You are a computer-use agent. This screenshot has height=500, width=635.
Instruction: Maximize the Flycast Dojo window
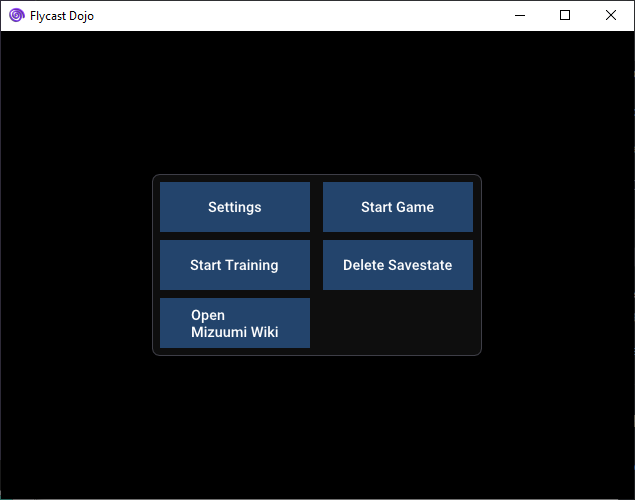click(x=565, y=15)
